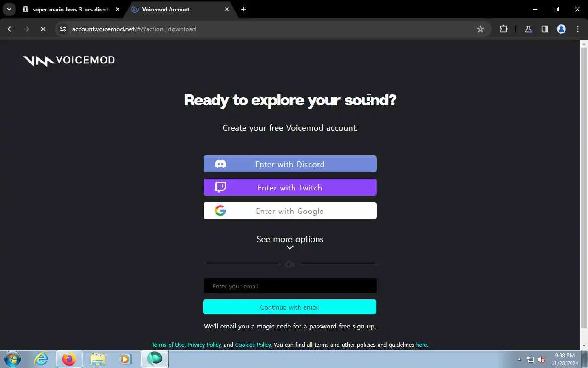This screenshot has height=368, width=588.
Task: Close the Voicemod Account tab
Action: (226, 9)
